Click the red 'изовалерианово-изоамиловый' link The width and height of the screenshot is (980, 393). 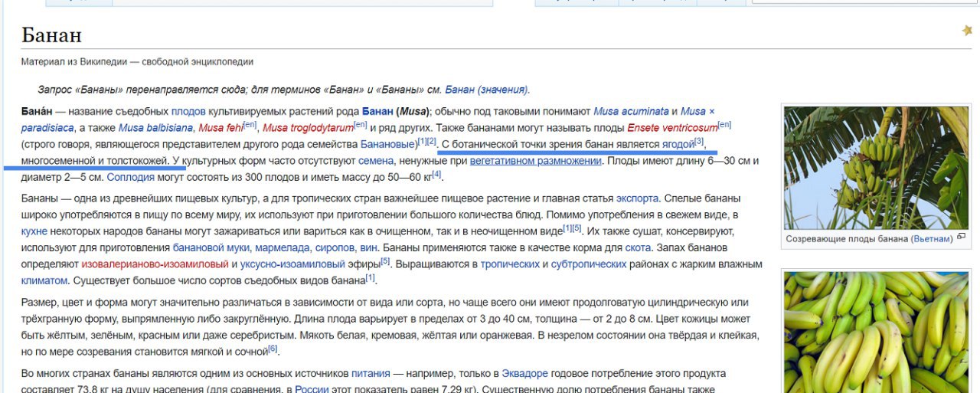155,264
